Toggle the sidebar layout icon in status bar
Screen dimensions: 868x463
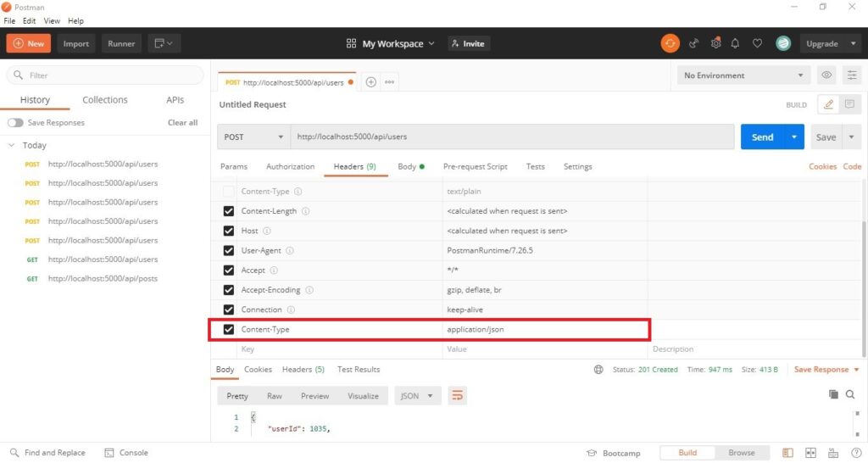(787, 453)
